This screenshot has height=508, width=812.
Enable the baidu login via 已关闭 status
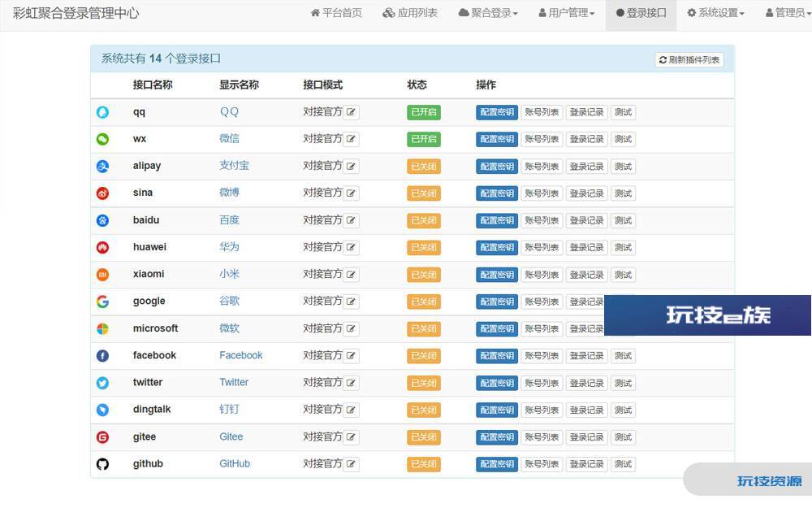click(424, 220)
